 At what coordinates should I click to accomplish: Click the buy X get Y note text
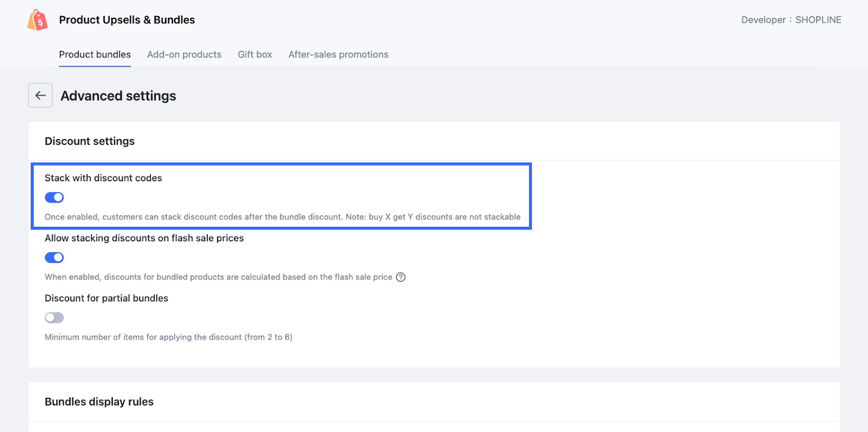[433, 217]
